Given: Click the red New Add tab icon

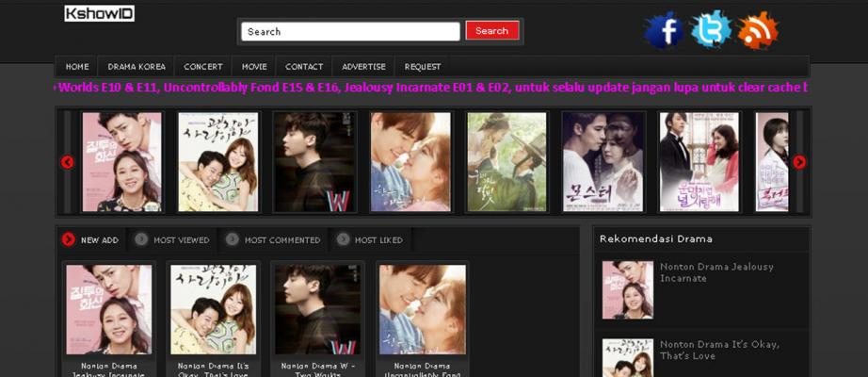Looking at the screenshot, I should tap(69, 239).
